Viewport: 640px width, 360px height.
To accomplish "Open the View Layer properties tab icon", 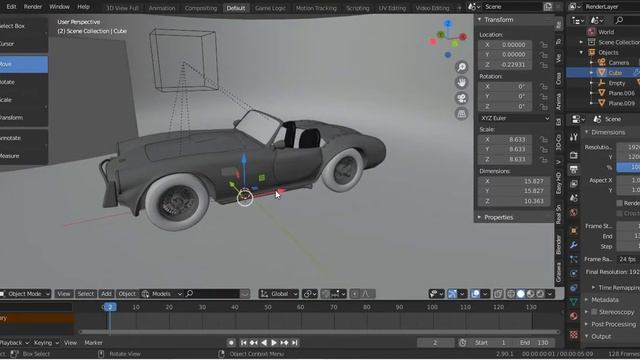I will 573,184.
